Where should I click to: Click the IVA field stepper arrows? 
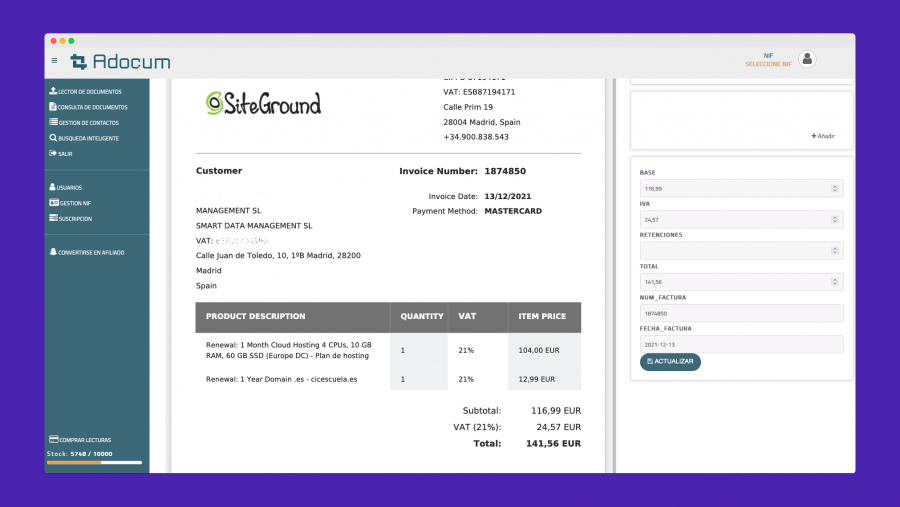point(835,219)
